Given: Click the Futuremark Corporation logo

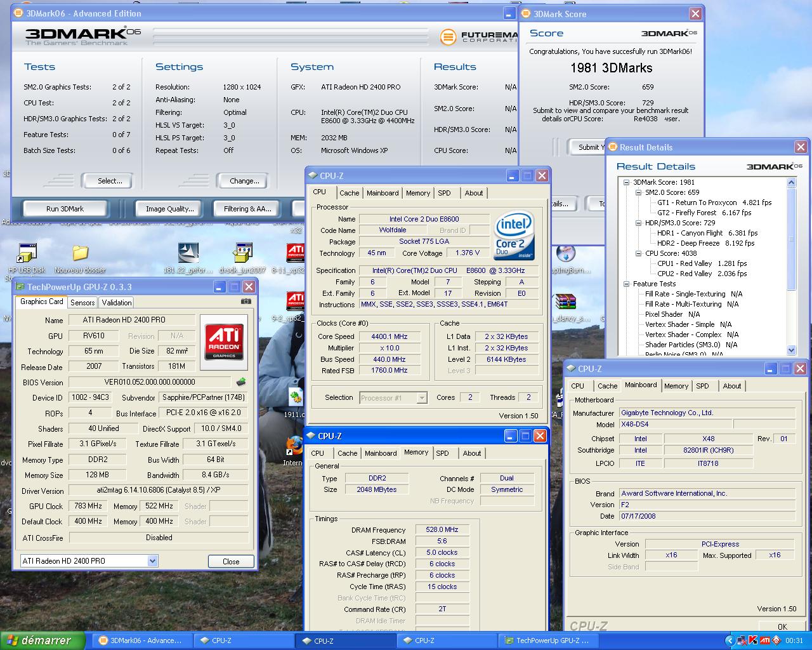Looking at the screenshot, I should pyautogui.click(x=479, y=37).
